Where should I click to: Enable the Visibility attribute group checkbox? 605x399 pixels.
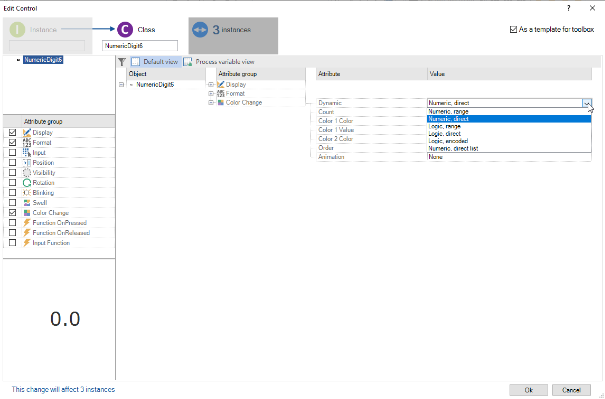point(12,173)
